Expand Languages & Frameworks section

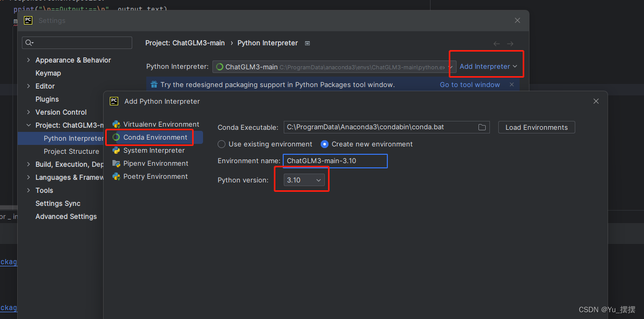(x=28, y=177)
